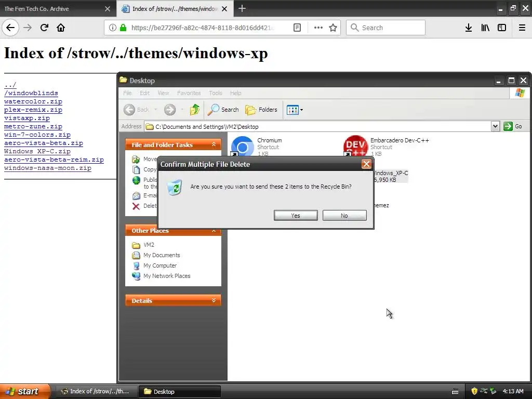532x399 pixels.
Task: Close the Index of /strow tab
Action: point(224,9)
